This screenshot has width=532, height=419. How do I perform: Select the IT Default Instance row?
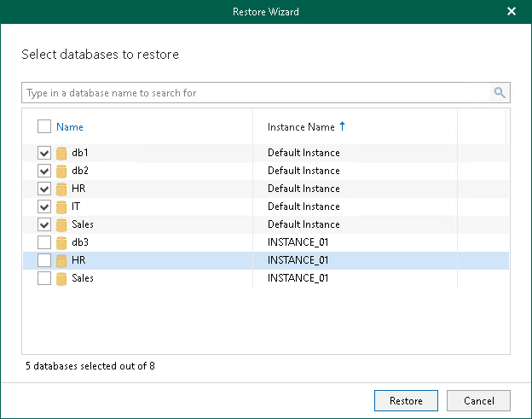point(303,207)
